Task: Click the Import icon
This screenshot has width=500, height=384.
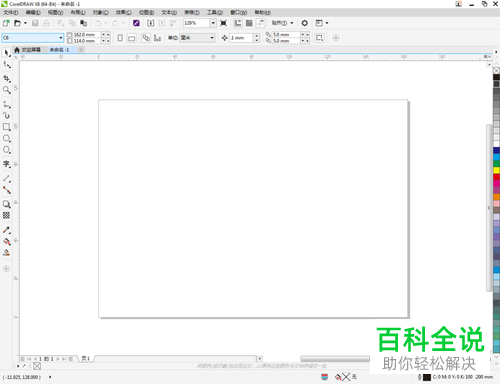Action: coord(151,23)
